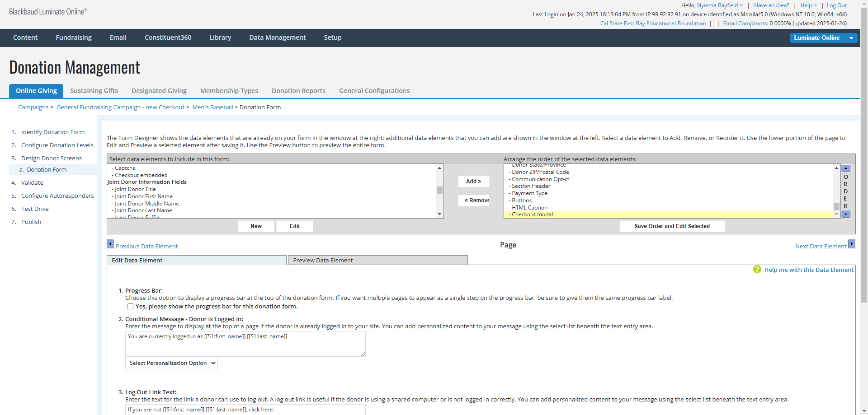Screen dimensions: 868x415
Task: Select HTML Caption in arranged elements
Action: tap(668, 208)
